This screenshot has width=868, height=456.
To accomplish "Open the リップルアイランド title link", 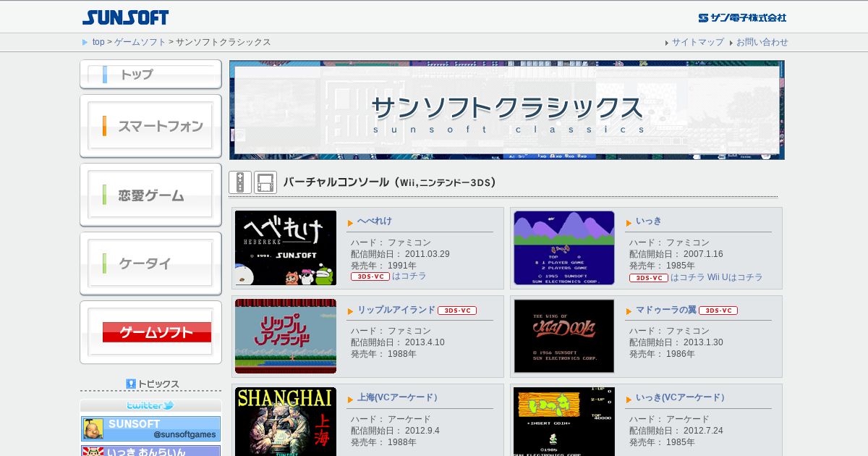I will click(396, 310).
